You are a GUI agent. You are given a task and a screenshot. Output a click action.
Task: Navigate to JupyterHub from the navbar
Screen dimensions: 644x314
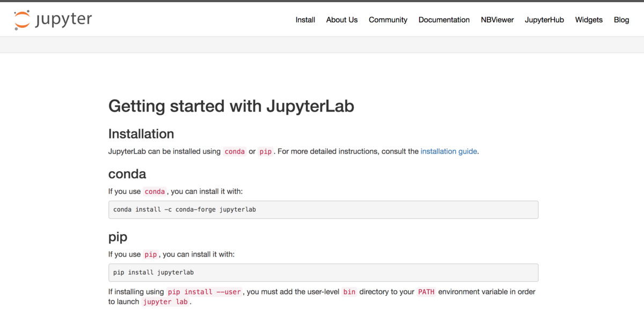544,20
